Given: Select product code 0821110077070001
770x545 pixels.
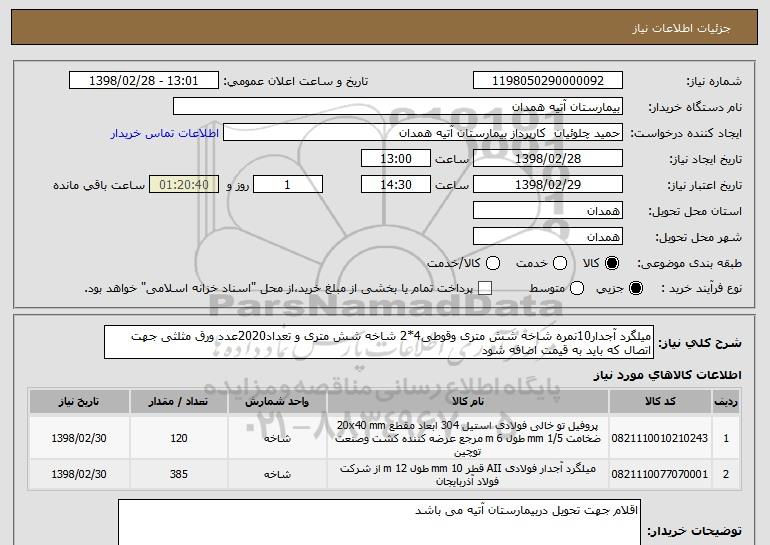Looking at the screenshot, I should point(660,474).
